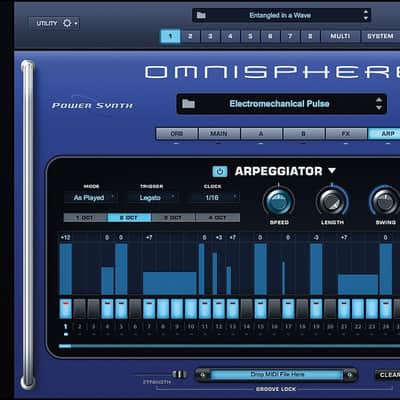
Task: Click the icon at left end of Groove Lock drop zone
Action: tap(203, 374)
